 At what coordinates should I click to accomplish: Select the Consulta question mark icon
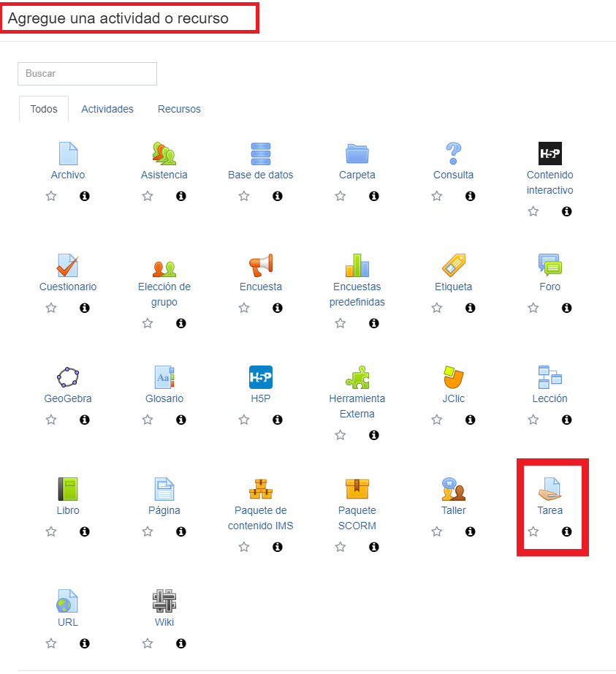453,154
